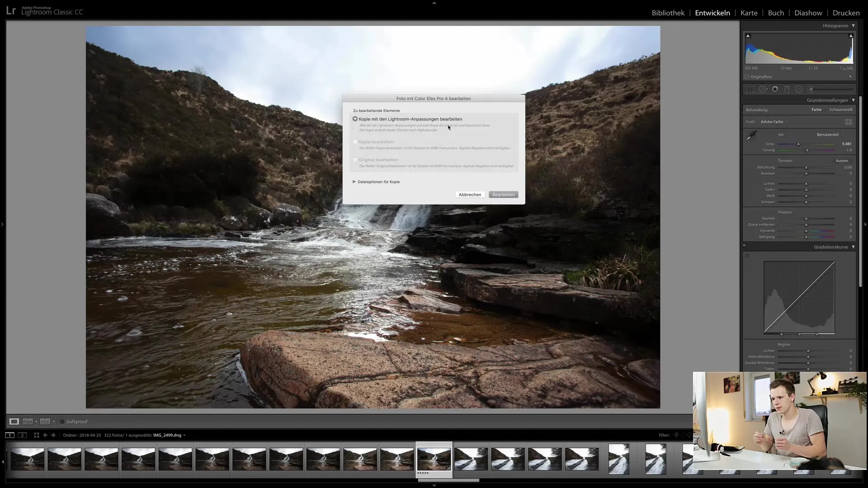This screenshot has width=868, height=488.
Task: Click the Kontrast slider handle
Action: tap(806, 174)
